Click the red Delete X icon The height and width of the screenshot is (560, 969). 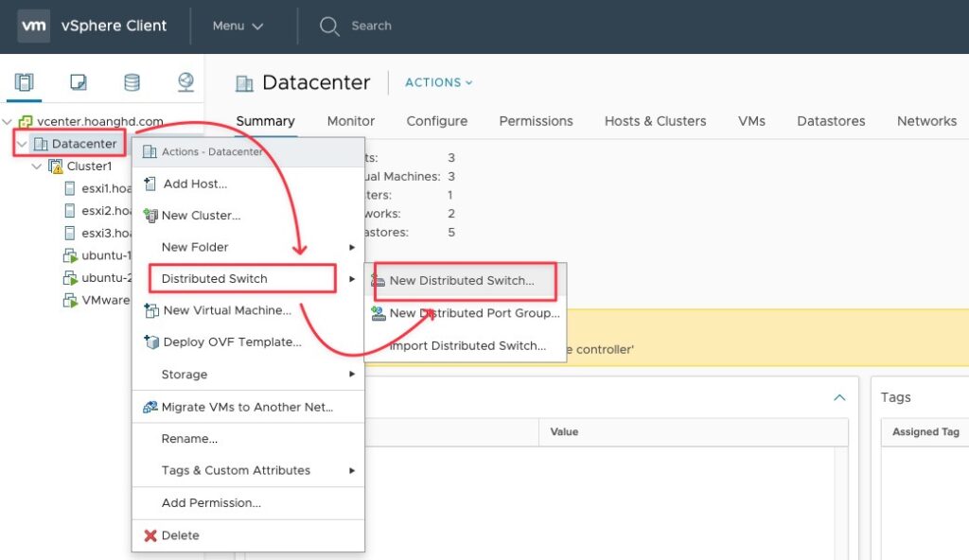pyautogui.click(x=150, y=535)
